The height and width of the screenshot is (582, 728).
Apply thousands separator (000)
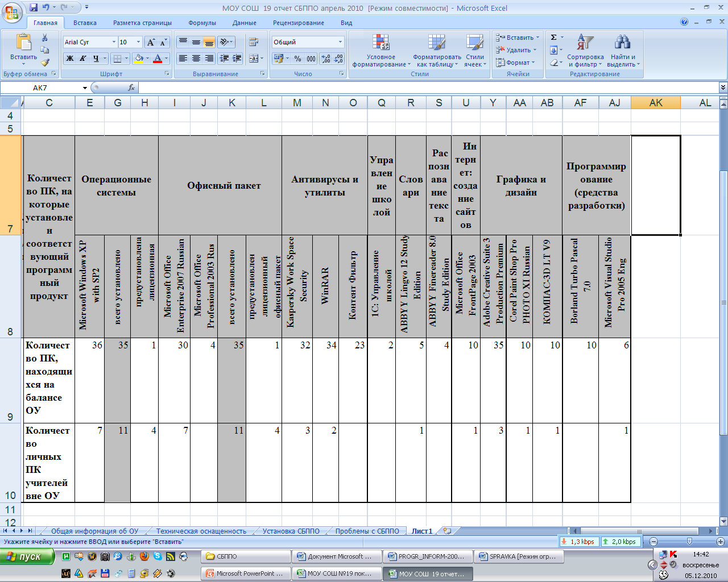pos(311,58)
